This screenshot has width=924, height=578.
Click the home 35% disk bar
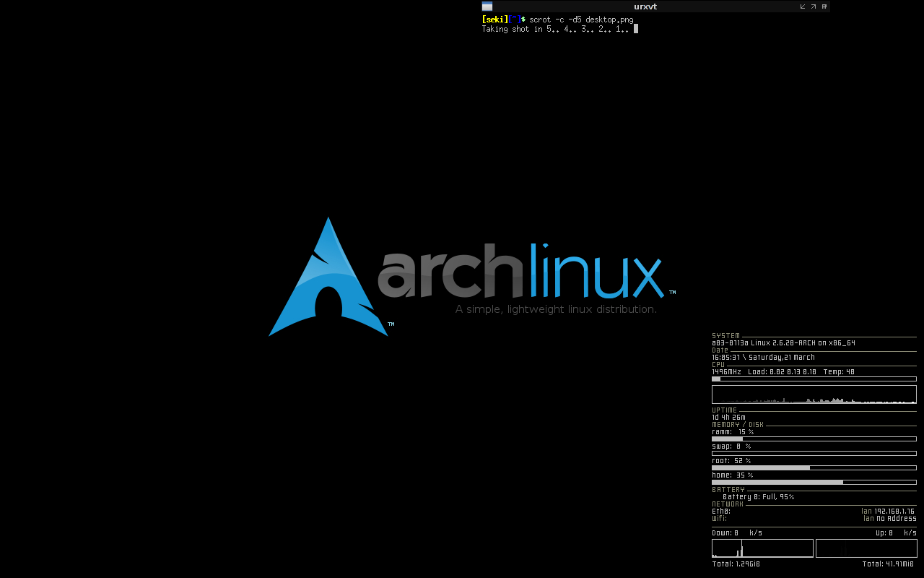pos(814,482)
